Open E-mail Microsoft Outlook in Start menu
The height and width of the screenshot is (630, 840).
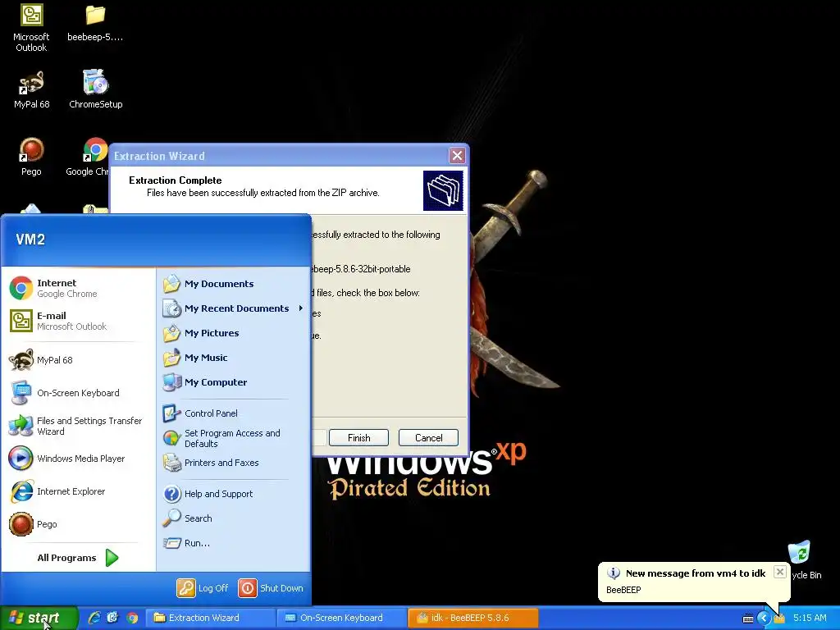[78, 321]
